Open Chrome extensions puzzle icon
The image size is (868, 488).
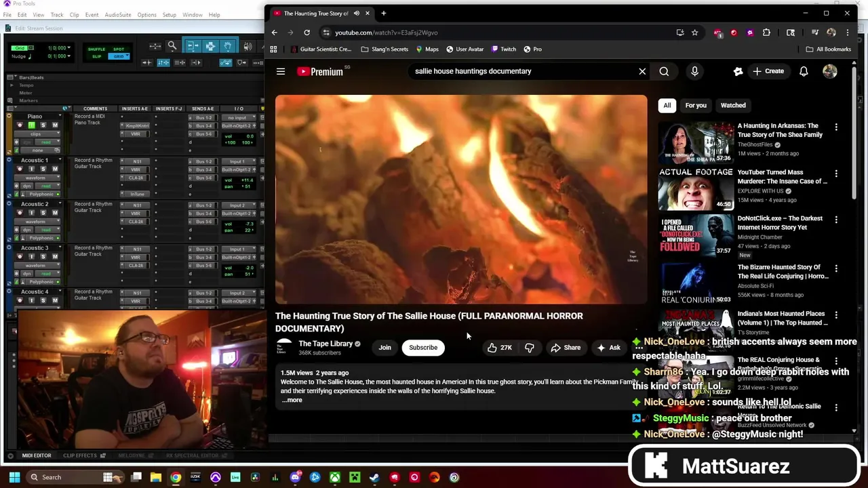coord(766,33)
